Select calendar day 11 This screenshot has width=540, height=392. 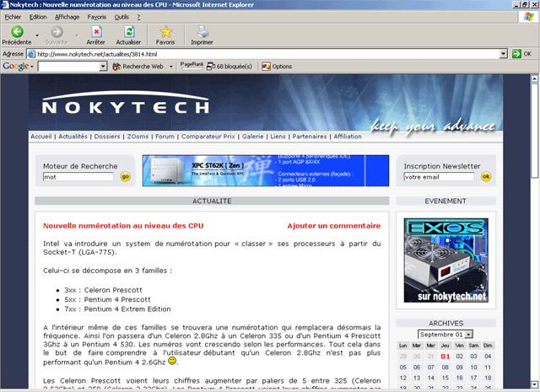[488, 368]
